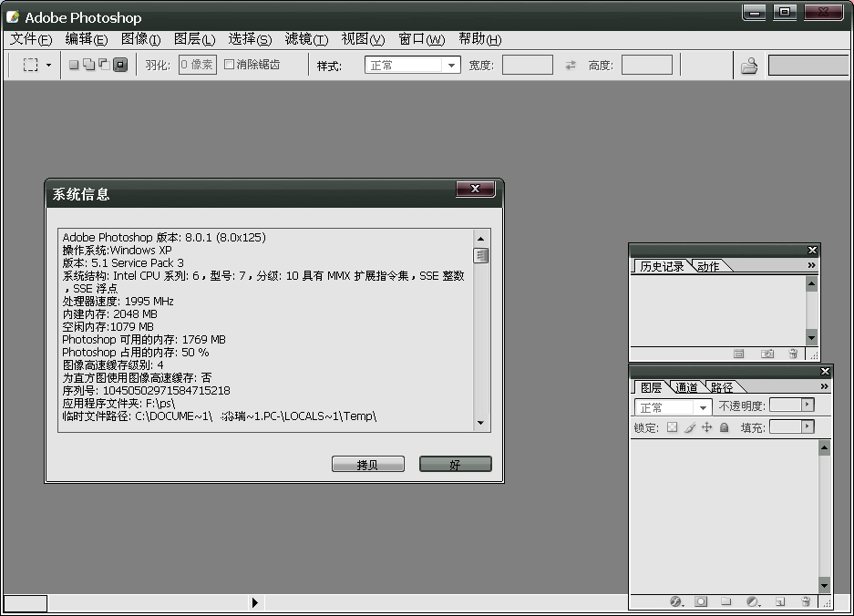Open the 视图(V) menu
The width and height of the screenshot is (854, 616).
[x=363, y=39]
